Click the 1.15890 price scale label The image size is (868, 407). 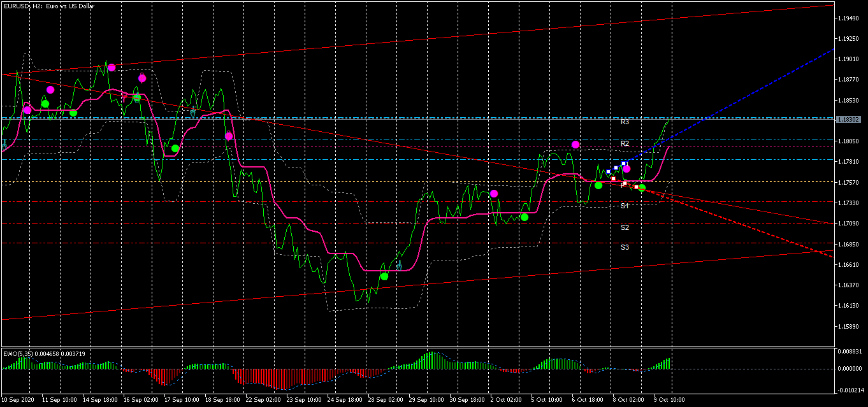(850, 326)
